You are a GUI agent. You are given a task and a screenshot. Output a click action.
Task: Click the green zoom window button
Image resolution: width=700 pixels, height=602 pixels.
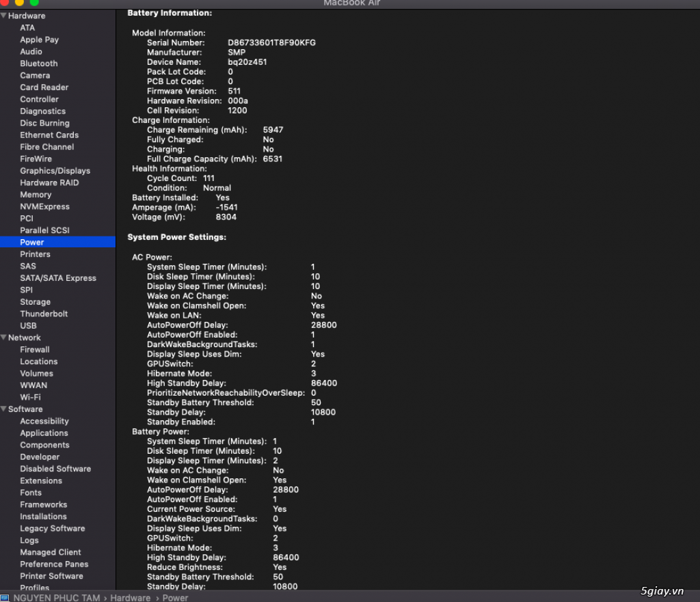(34, 2)
